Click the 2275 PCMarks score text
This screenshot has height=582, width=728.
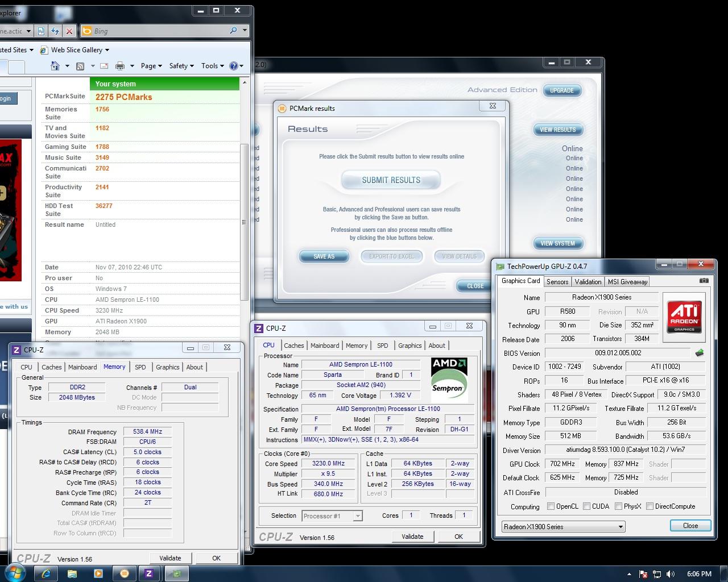(x=124, y=97)
